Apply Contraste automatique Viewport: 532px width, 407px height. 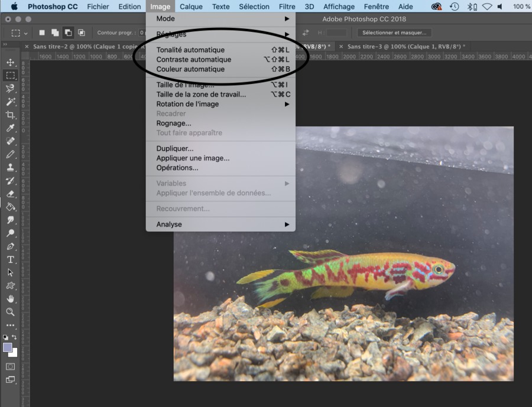(x=220, y=59)
